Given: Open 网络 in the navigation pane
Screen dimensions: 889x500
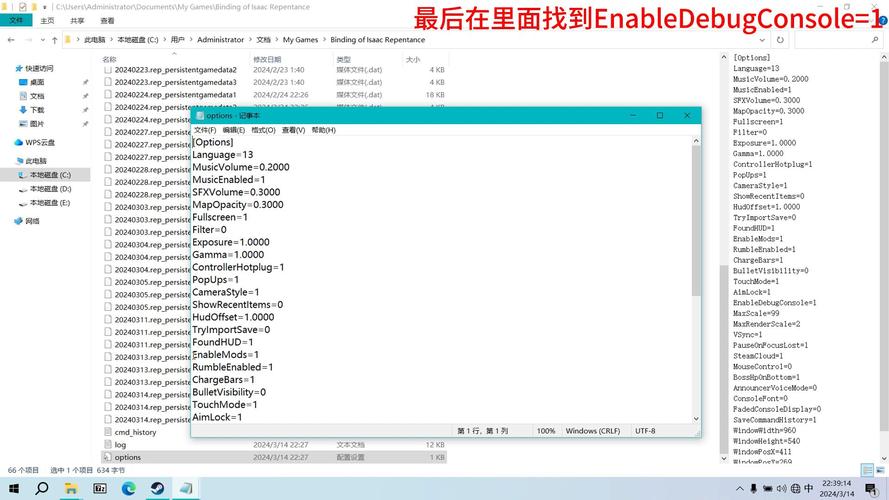Looking at the screenshot, I should coord(32,221).
